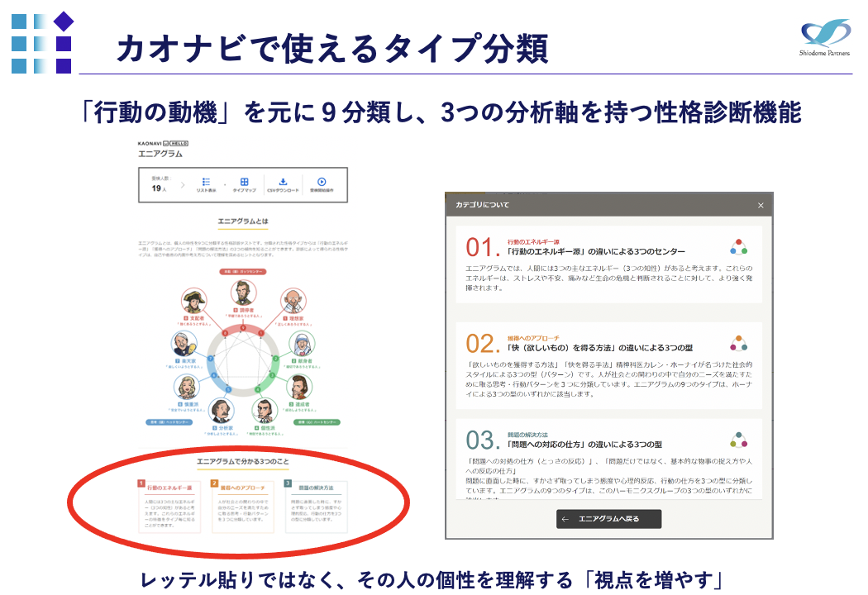Viewport: 868px width, 595px height.
Task: Open card 2 獲得へのアプローチ
Action: 242,507
